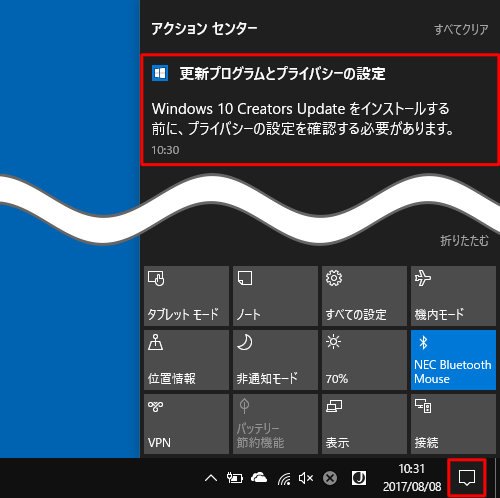Open the OneDrive cloud tray icon

pyautogui.click(x=259, y=478)
